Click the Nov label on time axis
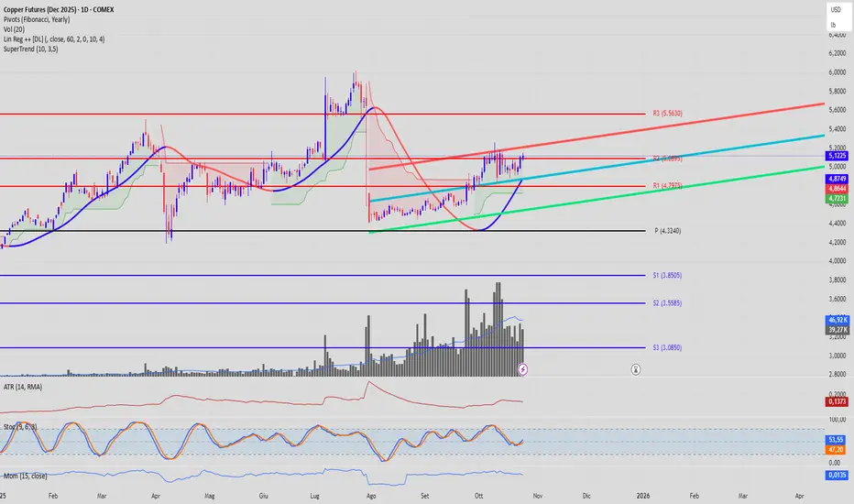854x504 pixels. (x=538, y=496)
